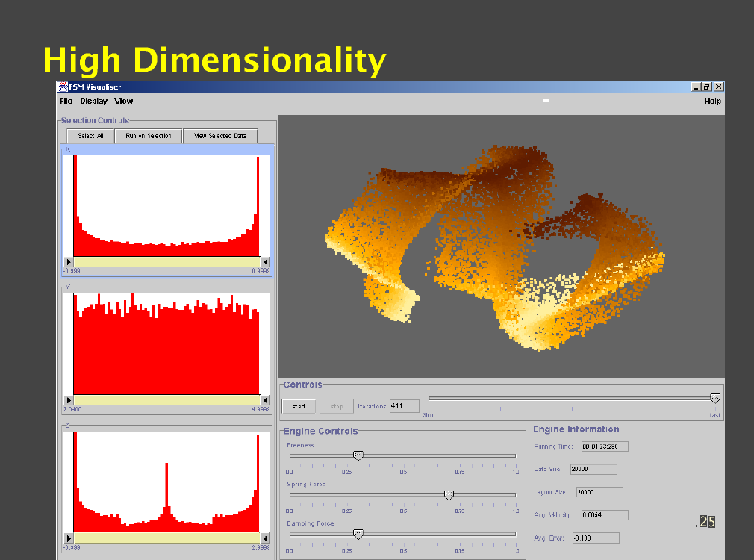Click the Z histogram right range arrow
754x560 pixels.
(x=266, y=538)
